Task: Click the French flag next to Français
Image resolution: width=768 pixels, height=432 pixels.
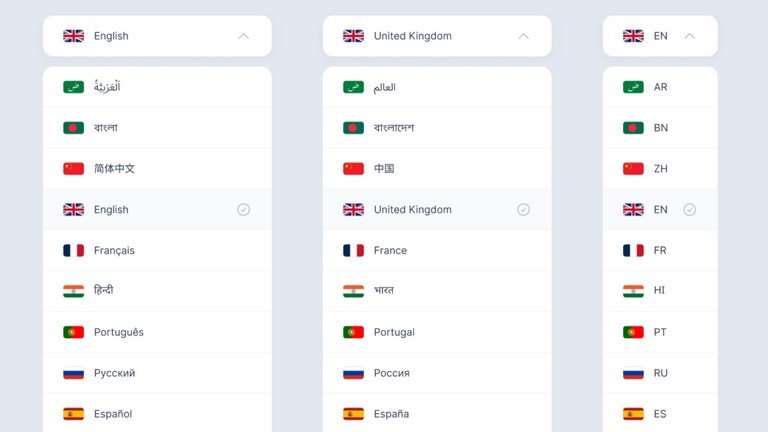Action: click(73, 250)
